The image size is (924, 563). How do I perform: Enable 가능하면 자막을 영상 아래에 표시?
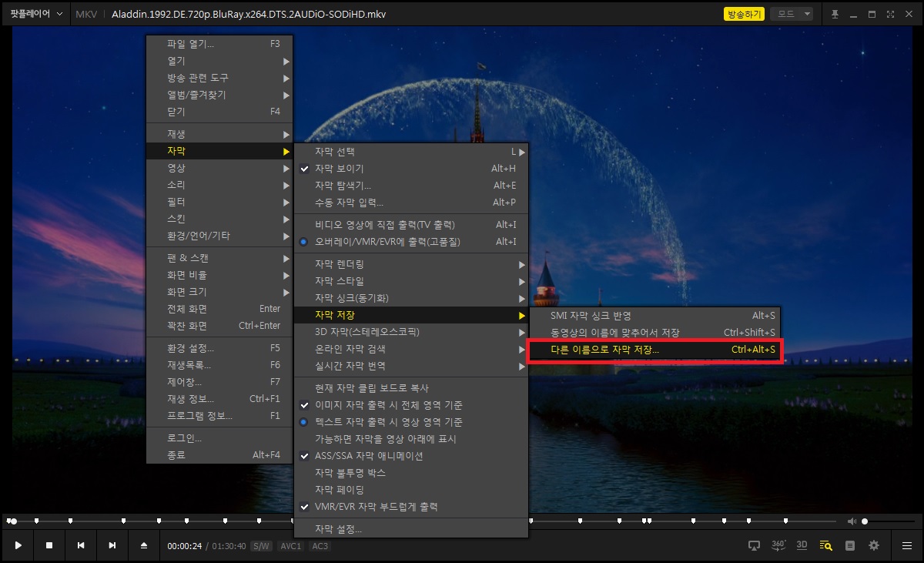[411, 439]
